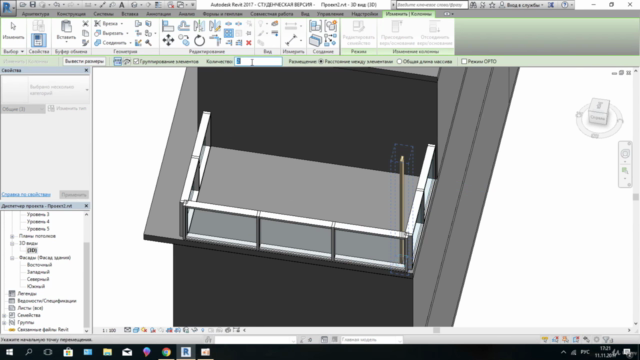Choose the Radial array icon in options bar
The image size is (640, 360).
coord(127,61)
